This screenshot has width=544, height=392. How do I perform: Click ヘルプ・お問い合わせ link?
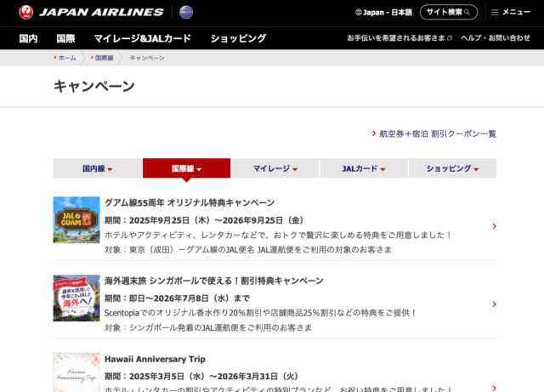495,38
